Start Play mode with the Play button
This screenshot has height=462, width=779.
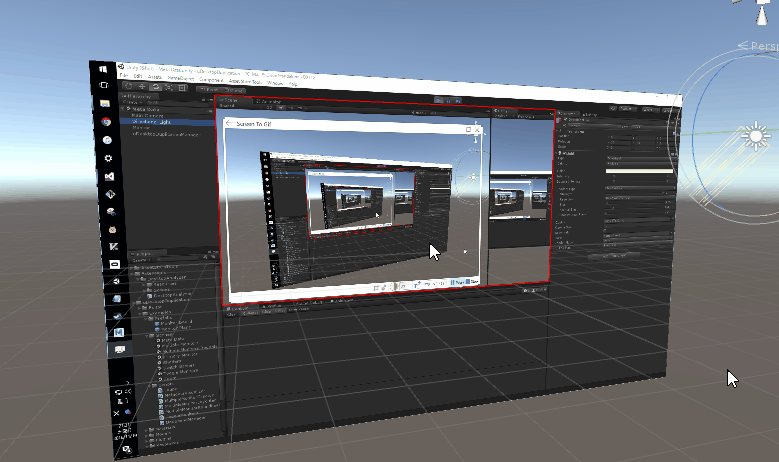438,100
